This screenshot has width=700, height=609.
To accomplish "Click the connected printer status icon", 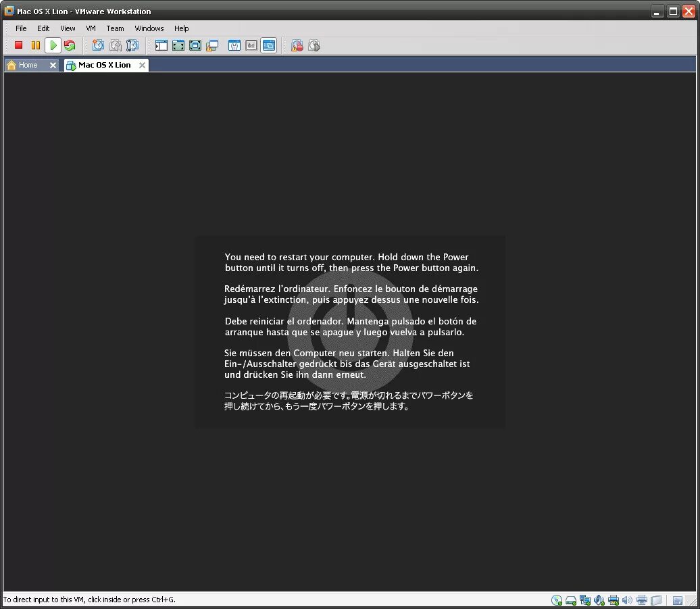I will pyautogui.click(x=614, y=600).
